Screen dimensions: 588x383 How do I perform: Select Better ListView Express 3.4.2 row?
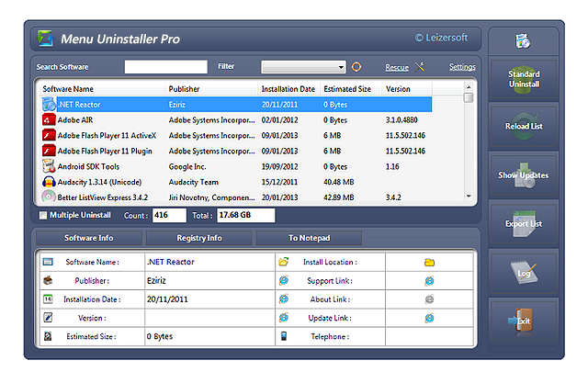coord(236,197)
